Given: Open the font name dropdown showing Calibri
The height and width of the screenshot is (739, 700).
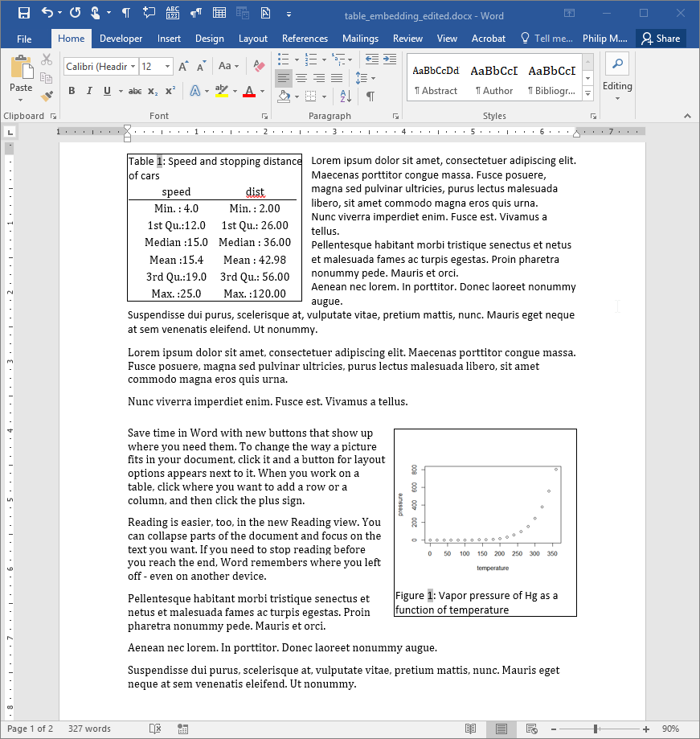Looking at the screenshot, I should click(133, 67).
